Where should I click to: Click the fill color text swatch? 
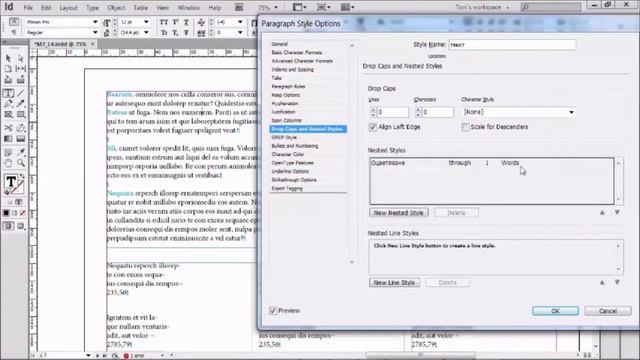[x=11, y=181]
